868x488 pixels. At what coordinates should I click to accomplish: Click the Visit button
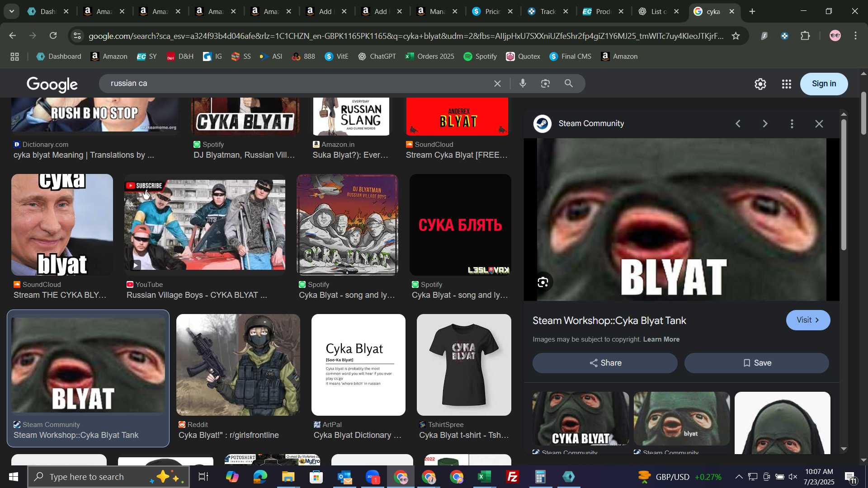[x=808, y=320]
